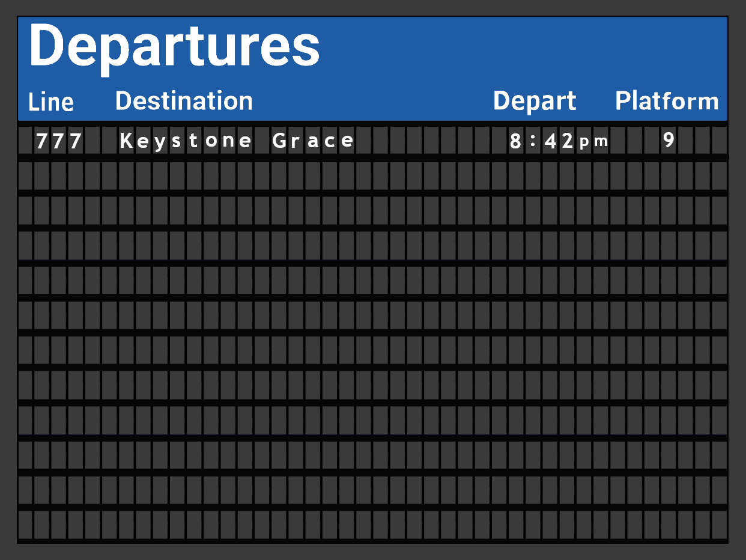Click the letter G in Grace
Screen dimensions: 746x560
pos(279,141)
